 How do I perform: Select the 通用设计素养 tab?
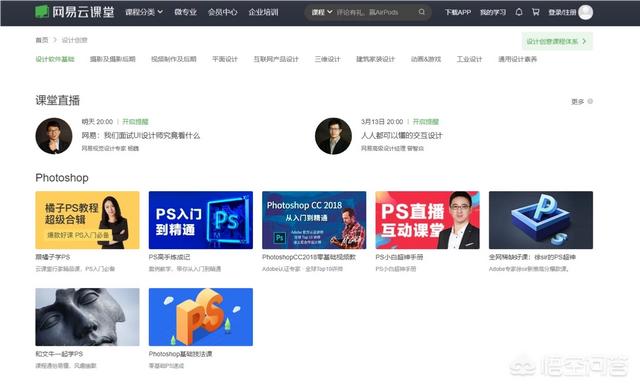(x=517, y=59)
